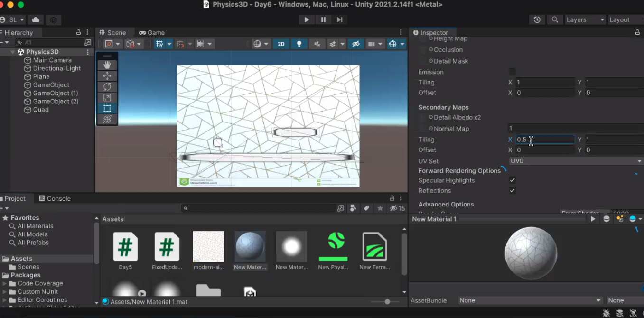Select the Day5 script asset
This screenshot has width=644, height=318.
(125, 251)
